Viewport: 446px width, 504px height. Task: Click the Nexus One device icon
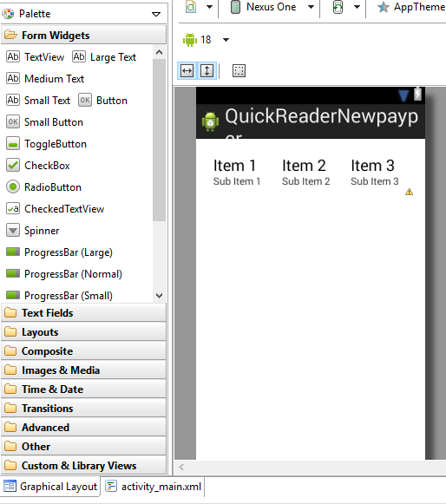[235, 7]
